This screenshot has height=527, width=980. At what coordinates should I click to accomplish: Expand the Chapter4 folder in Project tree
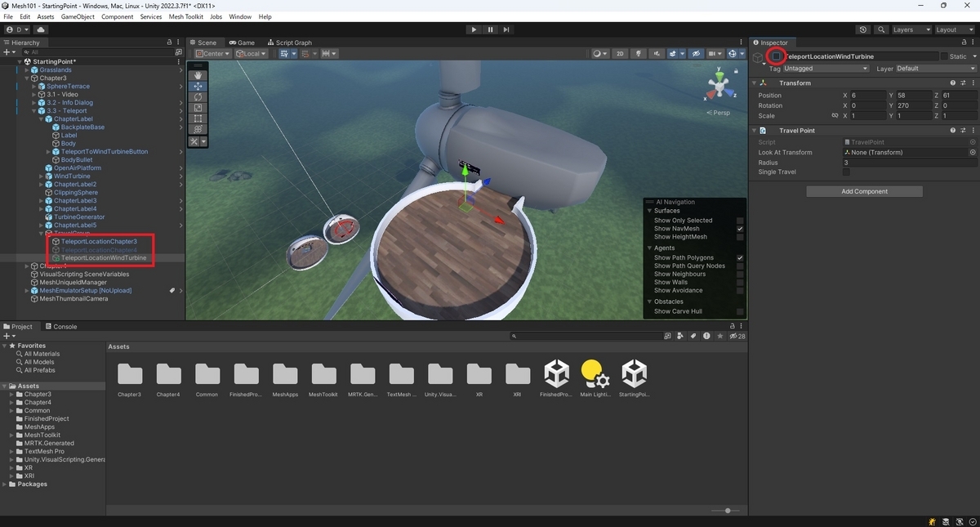(x=11, y=403)
